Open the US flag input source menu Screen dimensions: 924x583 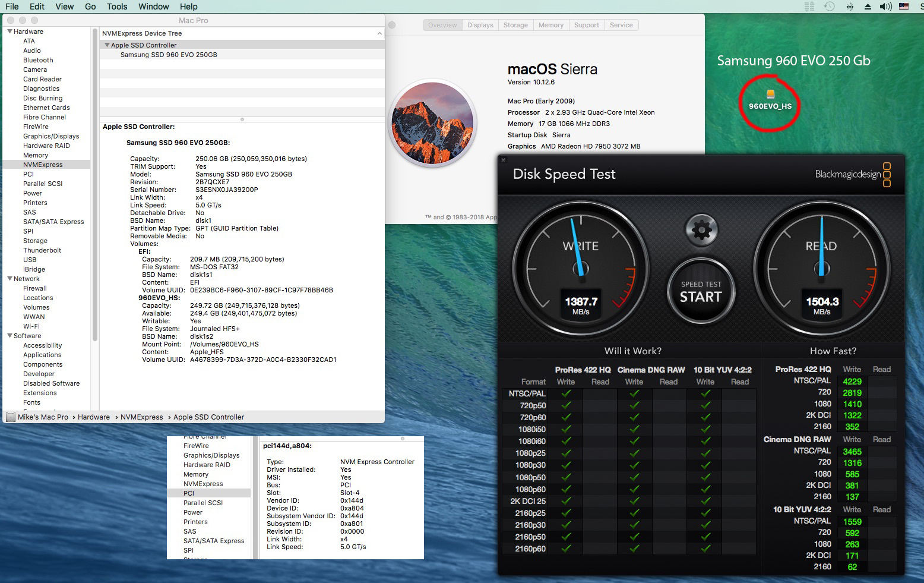pyautogui.click(x=904, y=7)
